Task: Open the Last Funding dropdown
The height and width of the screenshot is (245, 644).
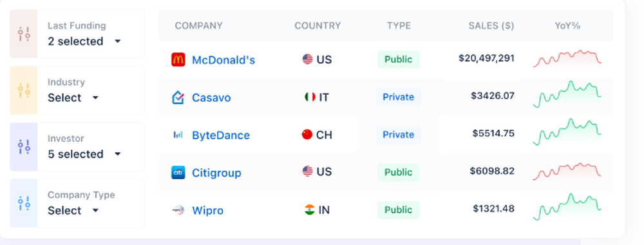Action: click(84, 41)
